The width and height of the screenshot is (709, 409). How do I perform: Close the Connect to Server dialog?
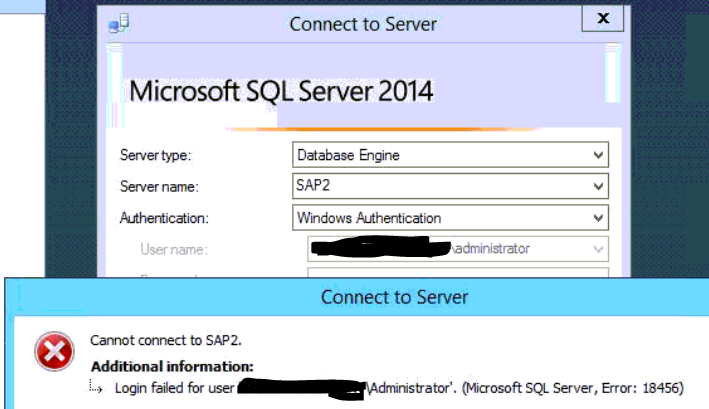[603, 19]
